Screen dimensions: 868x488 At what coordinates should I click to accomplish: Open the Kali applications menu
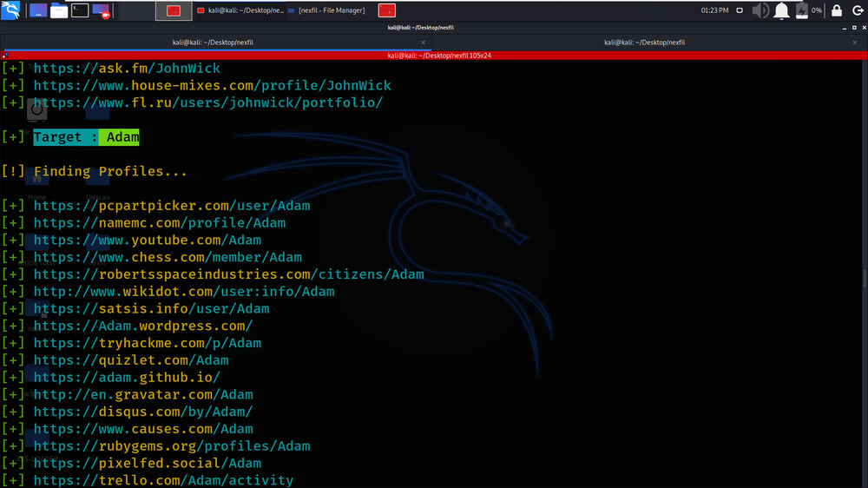coord(12,10)
